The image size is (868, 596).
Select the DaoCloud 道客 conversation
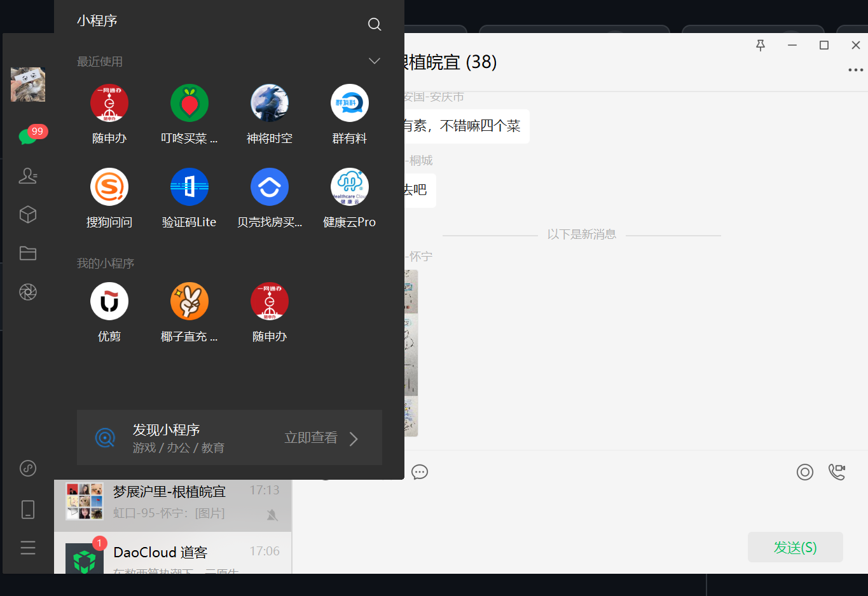click(173, 553)
